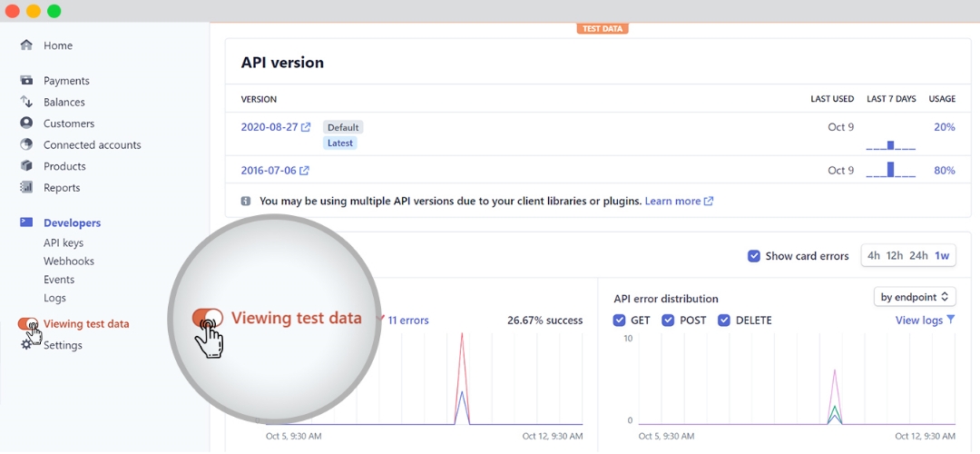Click the external-link icon after Learn more

(709, 202)
